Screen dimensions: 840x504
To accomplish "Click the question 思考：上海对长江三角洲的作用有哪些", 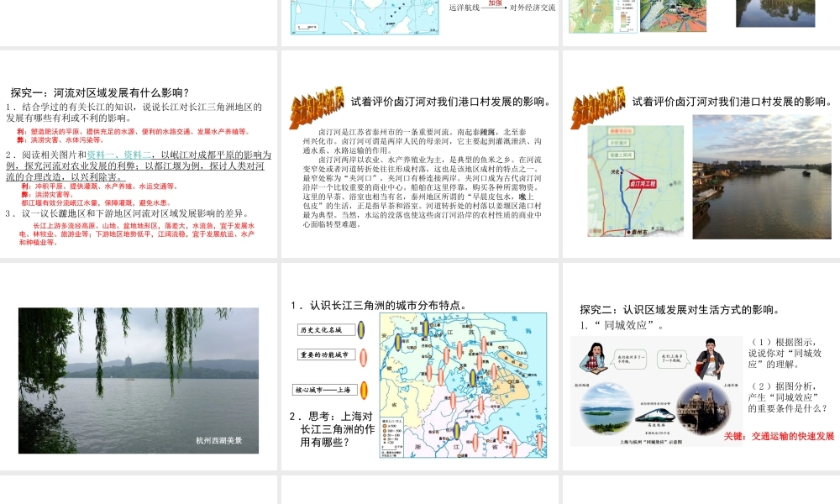I will 332,429.
